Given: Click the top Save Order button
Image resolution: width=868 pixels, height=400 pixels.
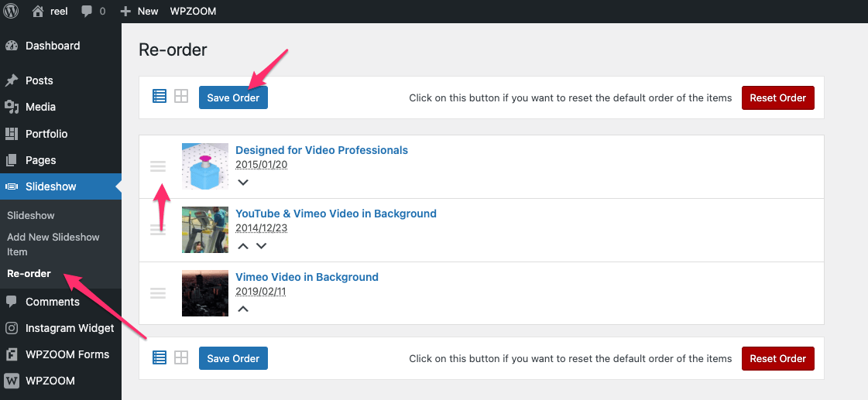Looking at the screenshot, I should 233,97.
